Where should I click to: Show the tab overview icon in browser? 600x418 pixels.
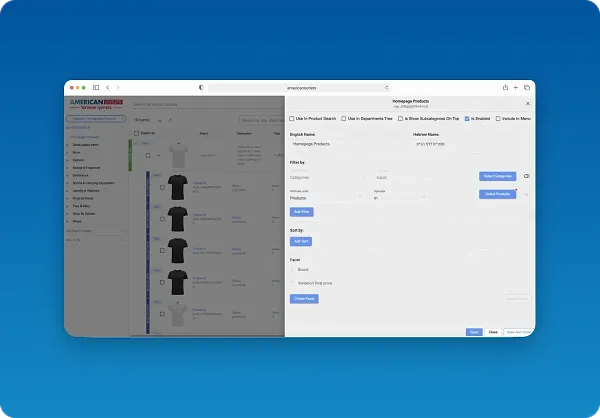[527, 88]
